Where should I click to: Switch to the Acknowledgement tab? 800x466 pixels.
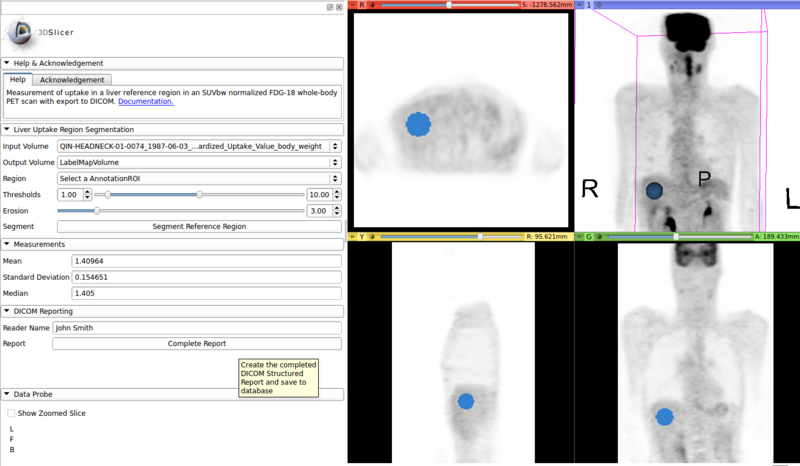(72, 80)
